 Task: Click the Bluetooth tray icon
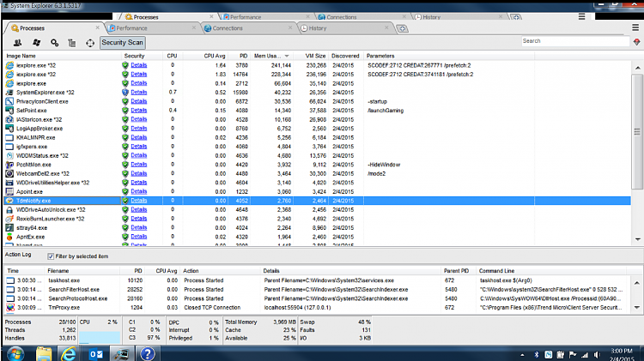point(536,354)
